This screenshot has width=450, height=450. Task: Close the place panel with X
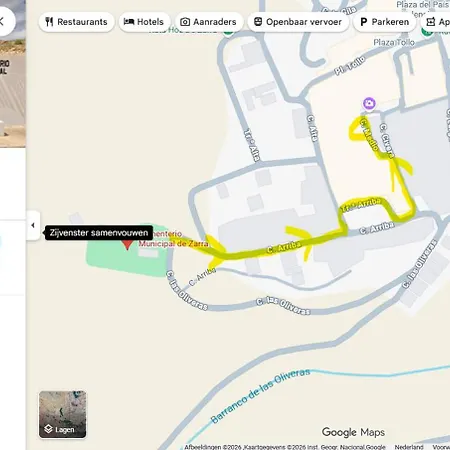(x=3, y=22)
